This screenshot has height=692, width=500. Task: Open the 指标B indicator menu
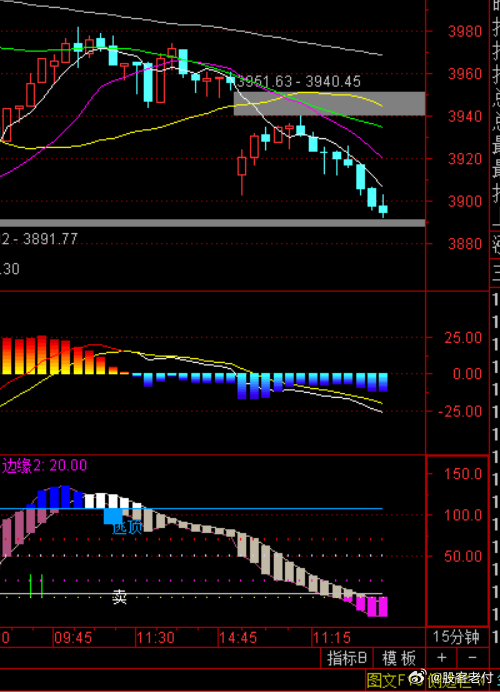pos(347,658)
